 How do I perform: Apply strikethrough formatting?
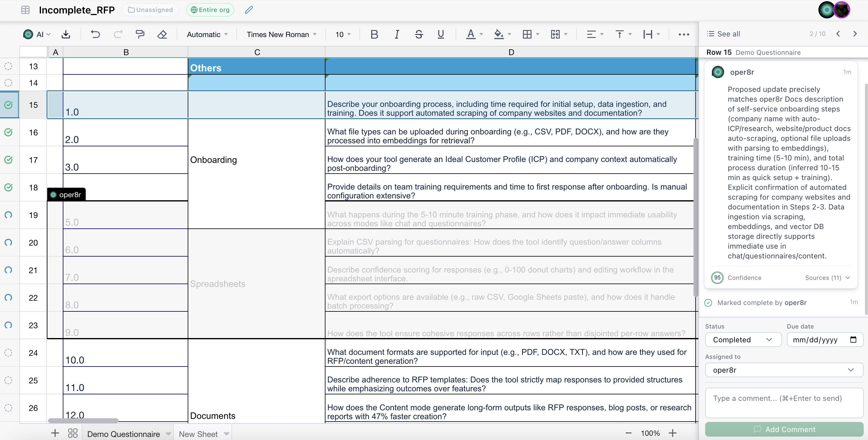[419, 34]
